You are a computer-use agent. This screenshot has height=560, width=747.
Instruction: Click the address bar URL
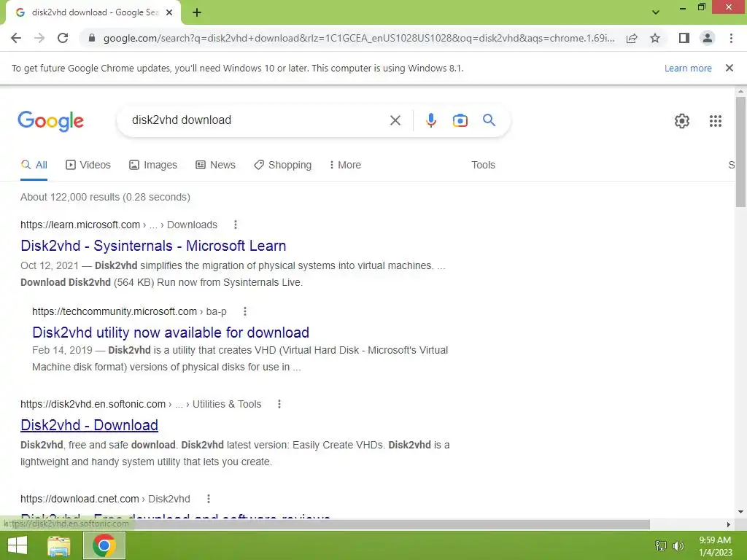pyautogui.click(x=359, y=38)
